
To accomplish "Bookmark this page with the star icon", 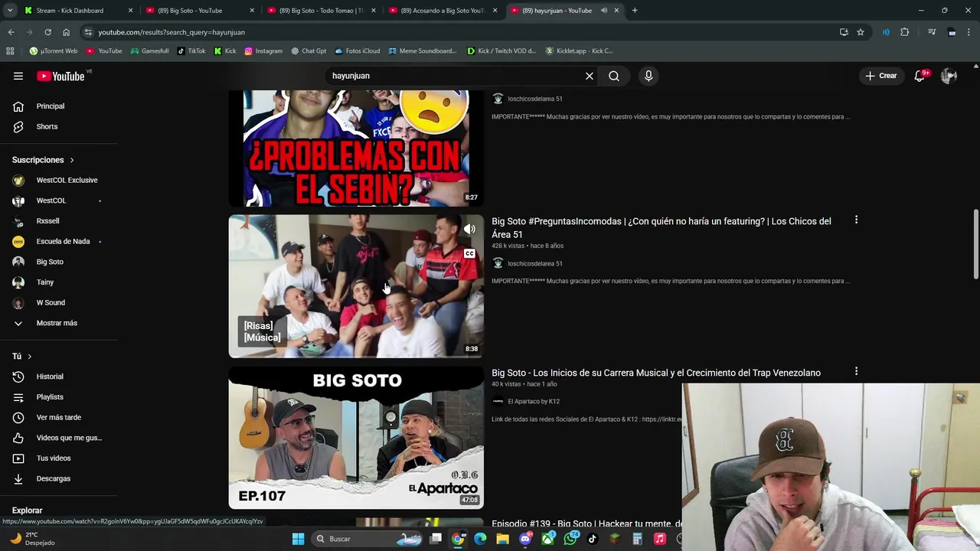I will [x=861, y=32].
